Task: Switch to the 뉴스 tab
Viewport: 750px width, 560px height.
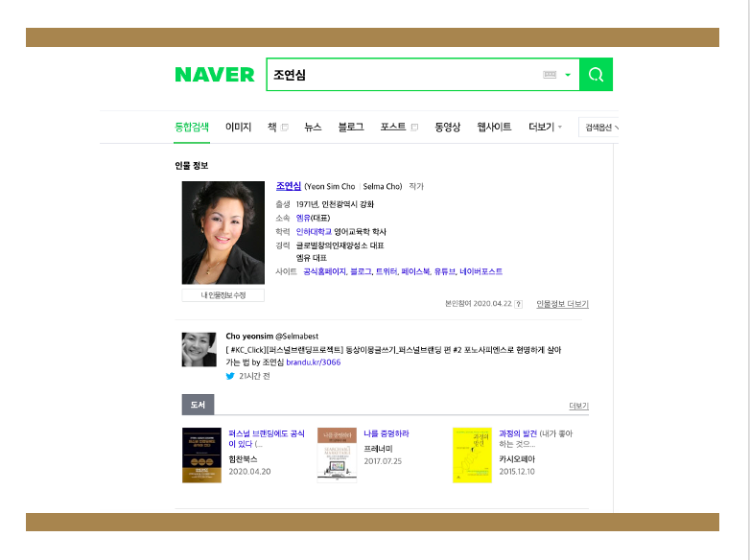Action: 313,128
